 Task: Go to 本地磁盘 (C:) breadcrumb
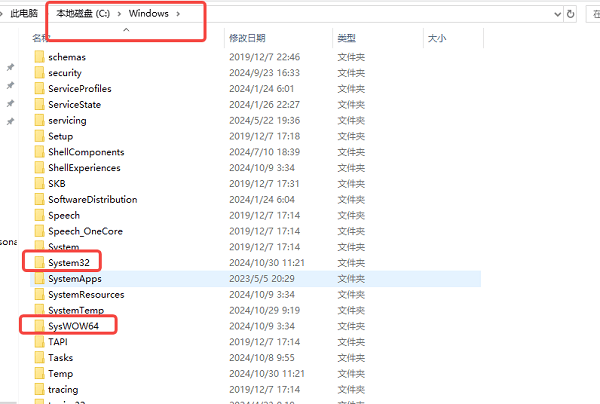pos(83,14)
